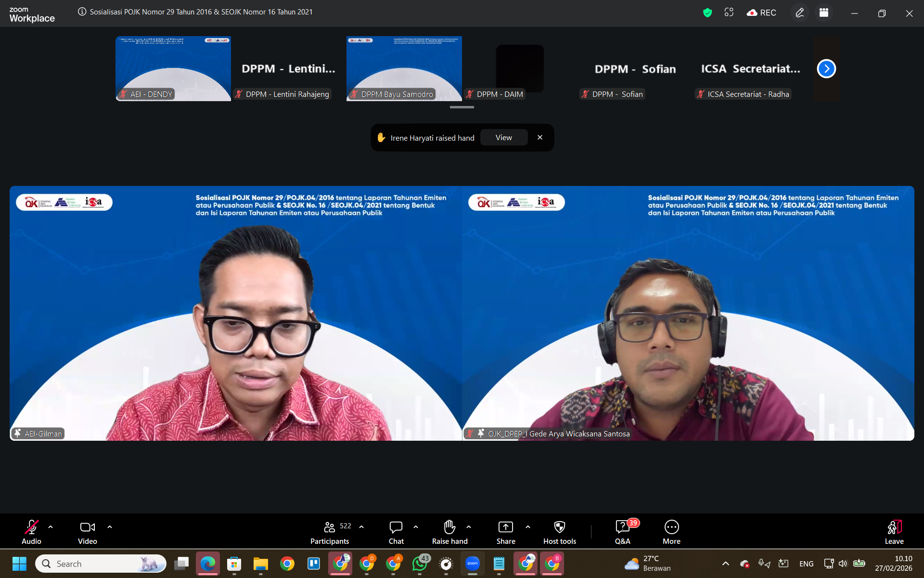The height and width of the screenshot is (578, 924).
Task: Open Host tools shield icon
Action: click(x=559, y=532)
